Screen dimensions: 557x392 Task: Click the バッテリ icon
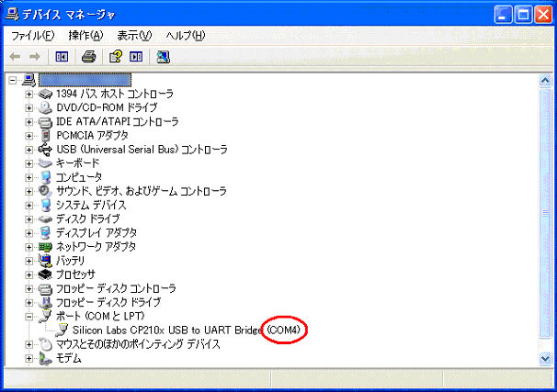(x=45, y=261)
